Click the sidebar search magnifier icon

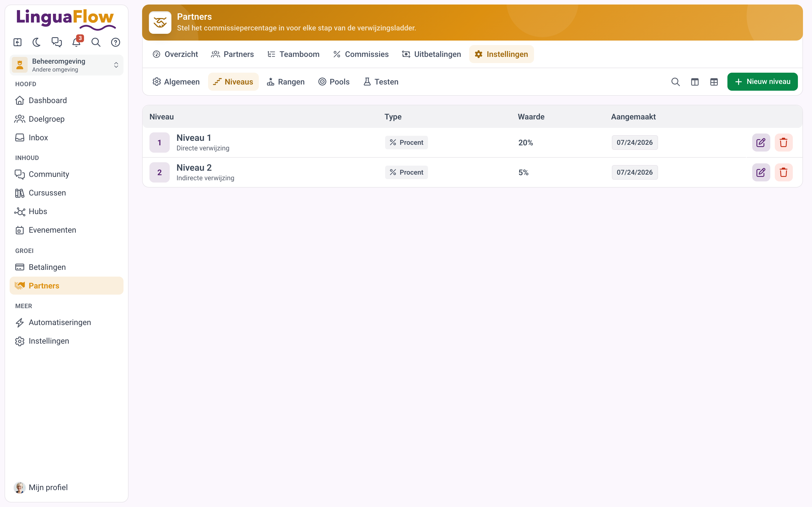96,42
